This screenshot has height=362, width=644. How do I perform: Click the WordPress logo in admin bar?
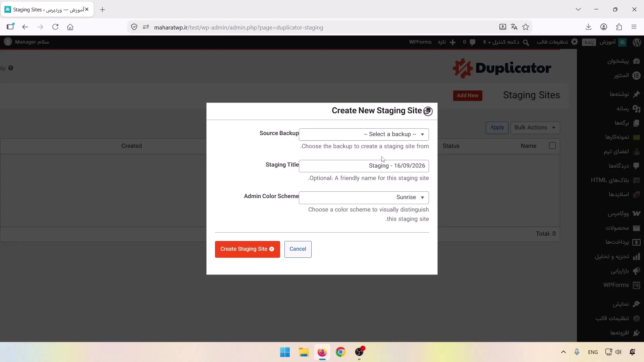click(x=637, y=42)
